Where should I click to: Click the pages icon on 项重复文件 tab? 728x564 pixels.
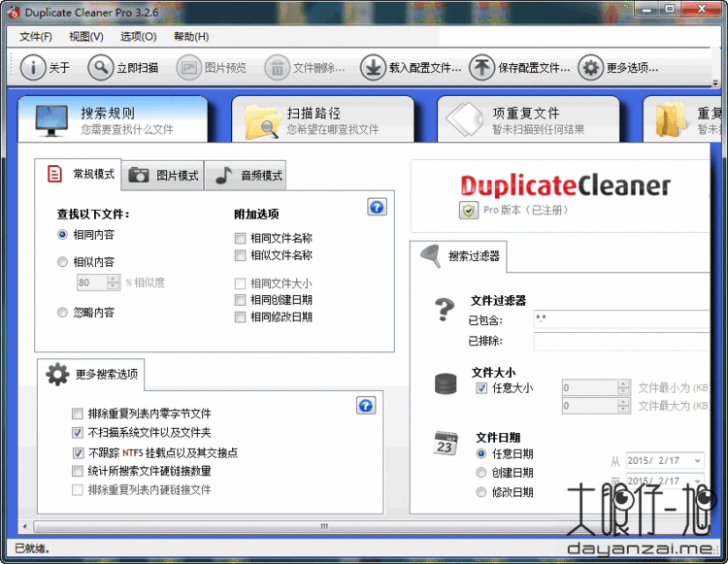465,119
